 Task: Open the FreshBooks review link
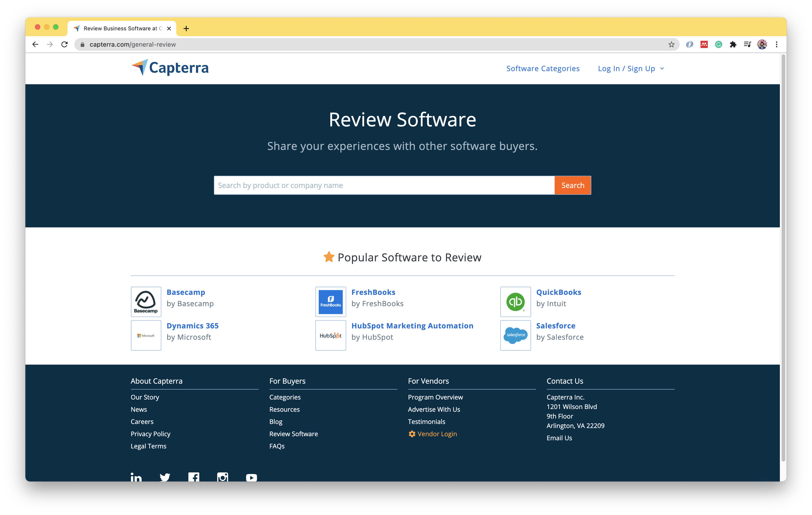click(x=373, y=292)
